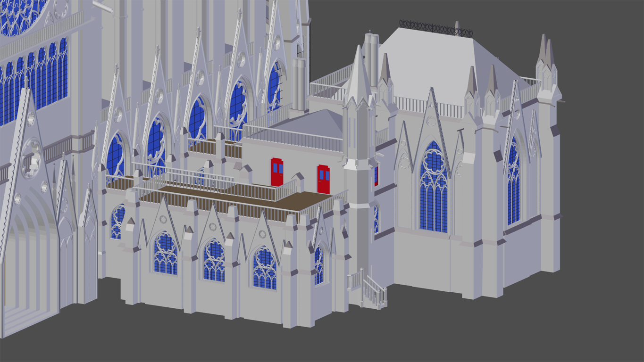The image size is (644, 362).
Task: Select the circular medallion on the left portal gable
Action: [x=31, y=158]
